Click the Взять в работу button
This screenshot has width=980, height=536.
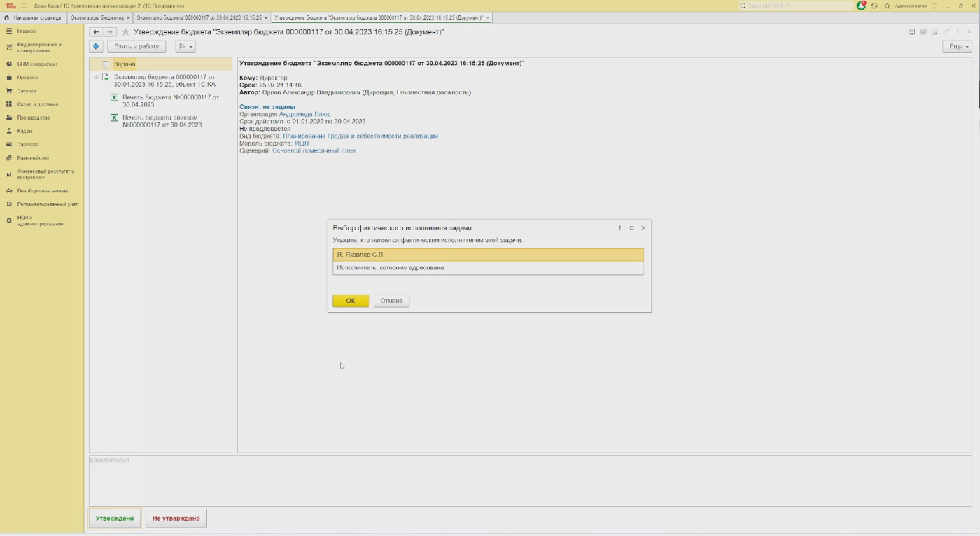tap(136, 46)
